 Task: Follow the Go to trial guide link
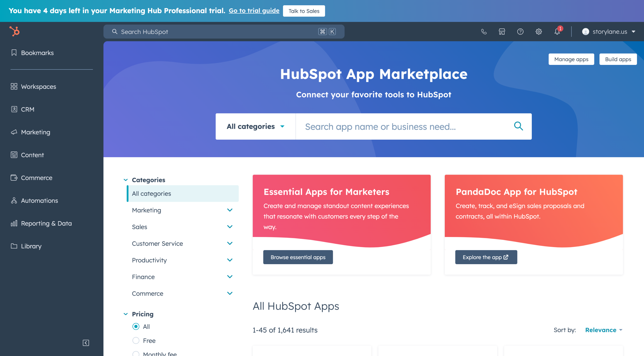(x=254, y=11)
